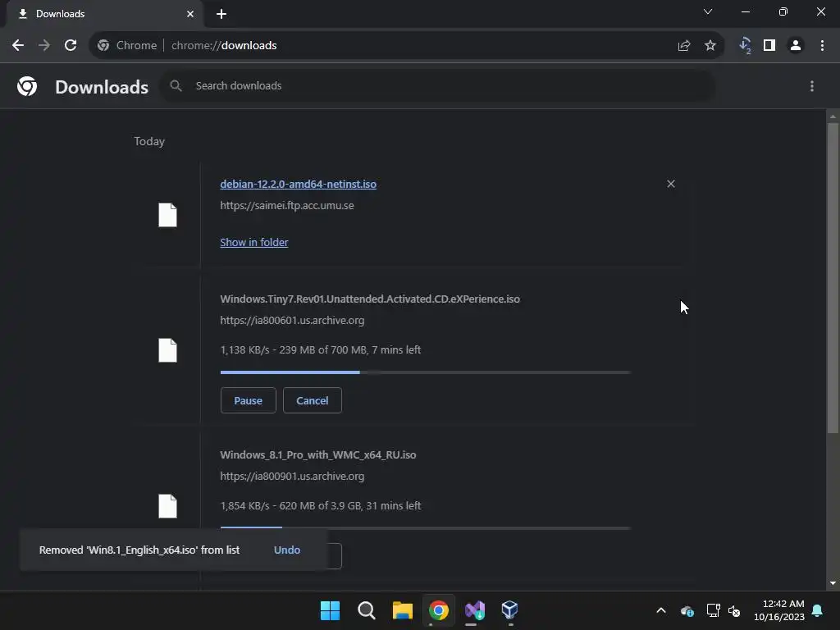Click file icon of Windows_8.1_Pro download
Viewport: 840px width, 630px height.
(167, 505)
